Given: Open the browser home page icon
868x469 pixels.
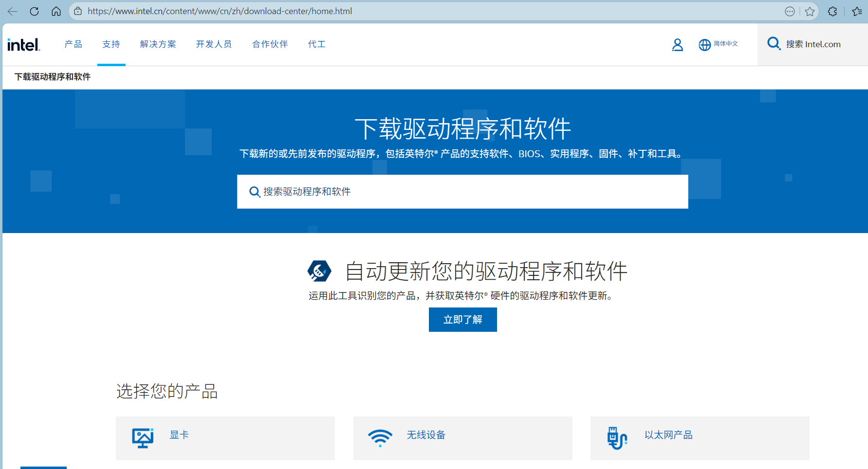Looking at the screenshot, I should pyautogui.click(x=56, y=11).
